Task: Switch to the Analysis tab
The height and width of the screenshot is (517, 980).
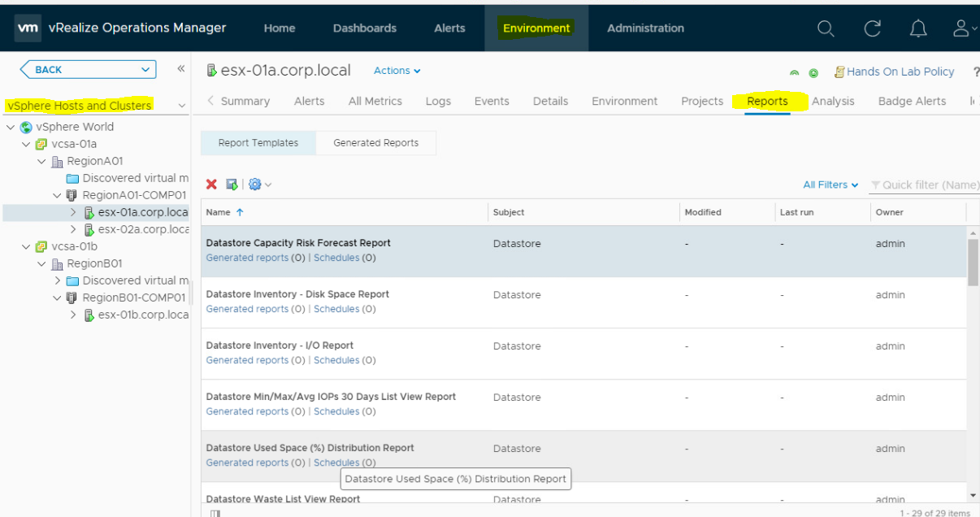Action: 833,101
